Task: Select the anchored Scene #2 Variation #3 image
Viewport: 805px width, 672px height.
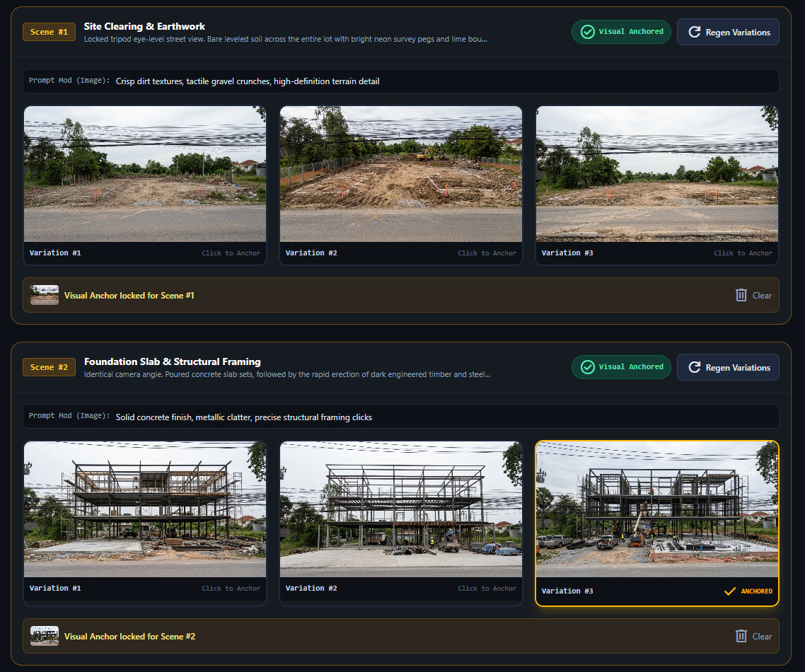Action: pyautogui.click(x=656, y=509)
